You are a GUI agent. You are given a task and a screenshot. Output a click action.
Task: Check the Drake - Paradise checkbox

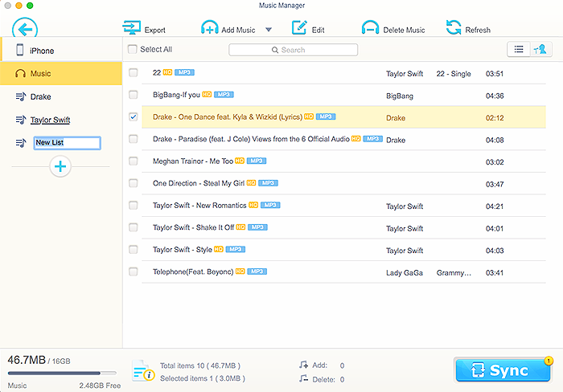(134, 139)
